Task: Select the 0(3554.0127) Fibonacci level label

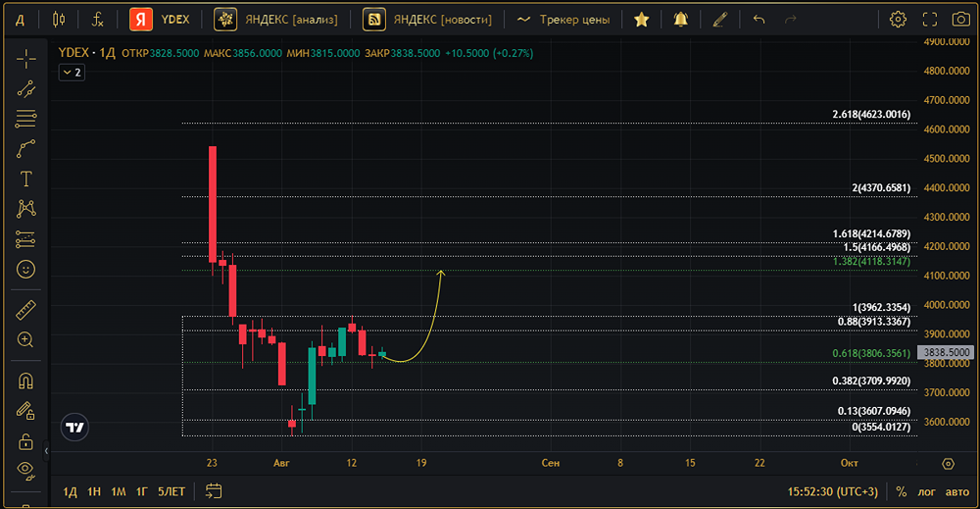Action: tap(881, 427)
